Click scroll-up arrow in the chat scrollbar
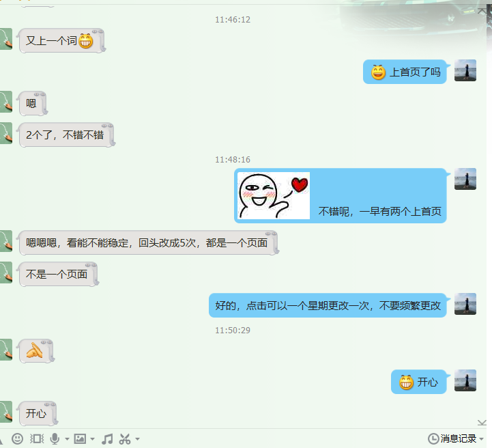This screenshot has height=448, width=492. [x=482, y=11]
